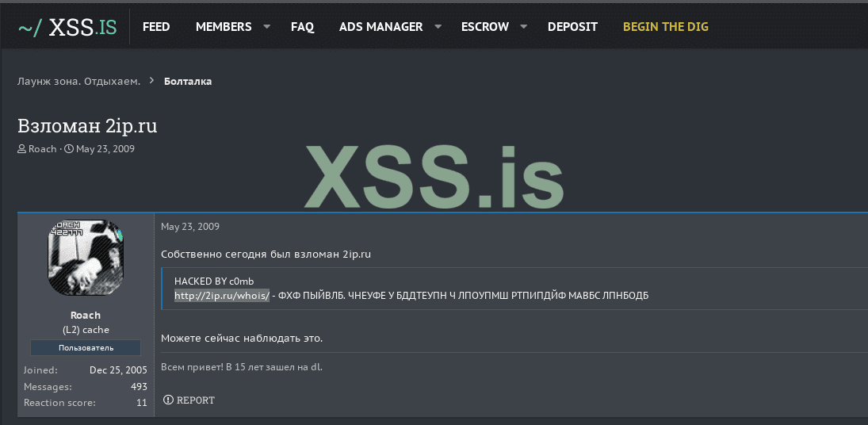This screenshot has width=868, height=425.
Task: Open Roach's avatar image
Action: coord(86,258)
